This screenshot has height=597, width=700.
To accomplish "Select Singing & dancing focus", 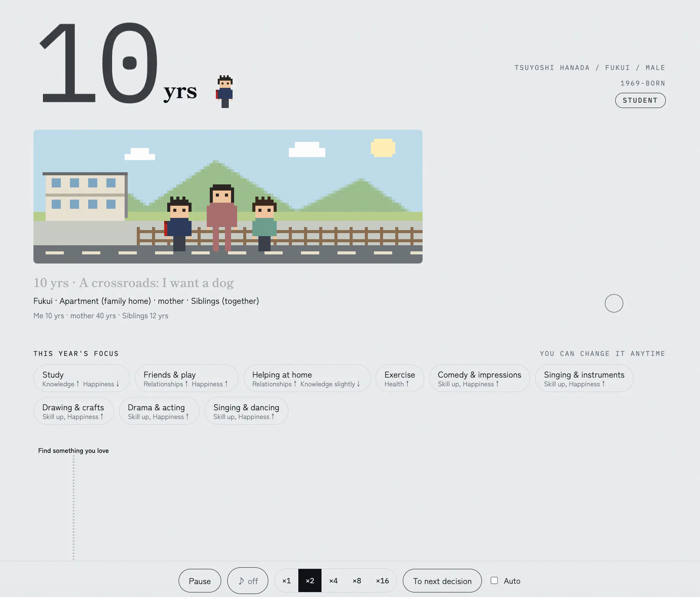I will (246, 411).
